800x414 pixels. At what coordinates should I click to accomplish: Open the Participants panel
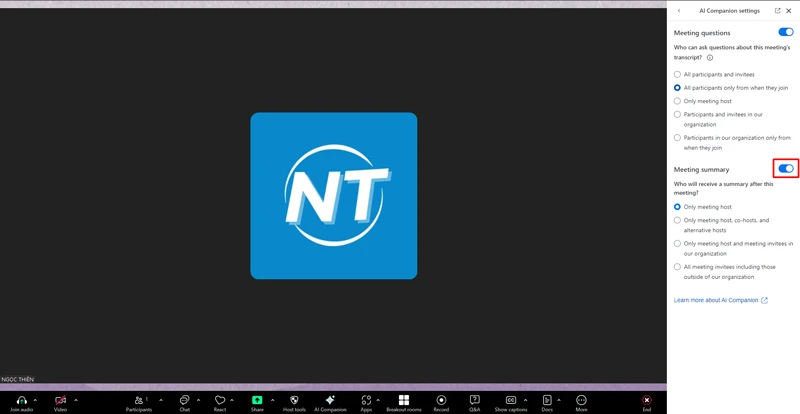139,400
